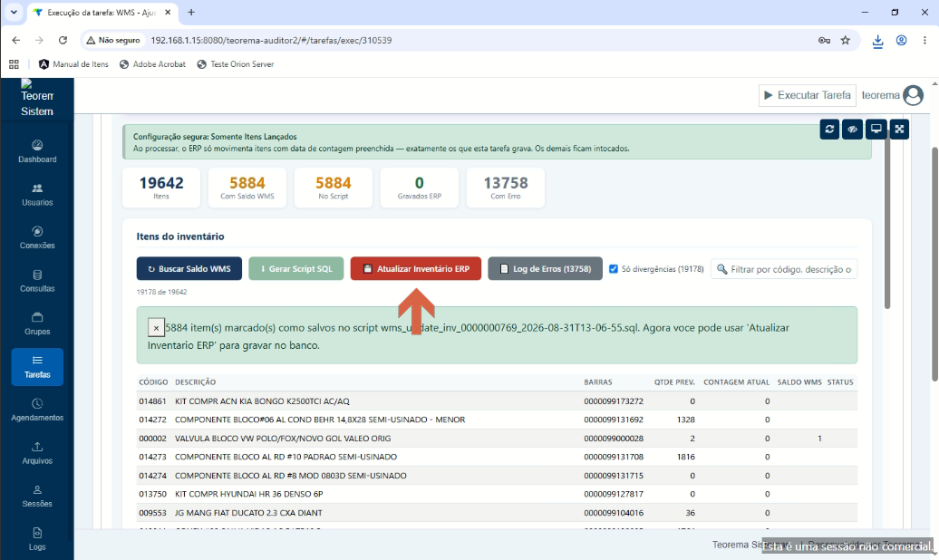Click the BARRAS column header
The width and height of the screenshot is (939, 560).
(x=598, y=382)
